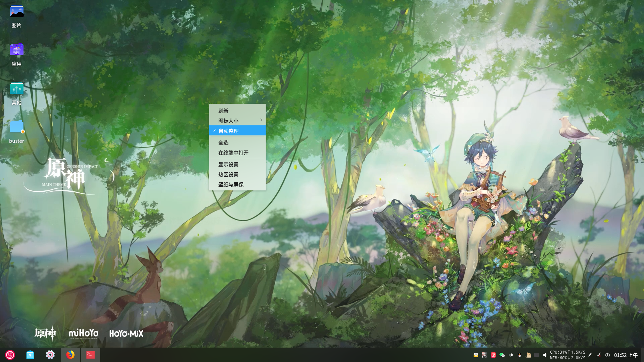Click the first network plug tray icon
Viewport: 644px width, 362px height.
tap(590, 355)
